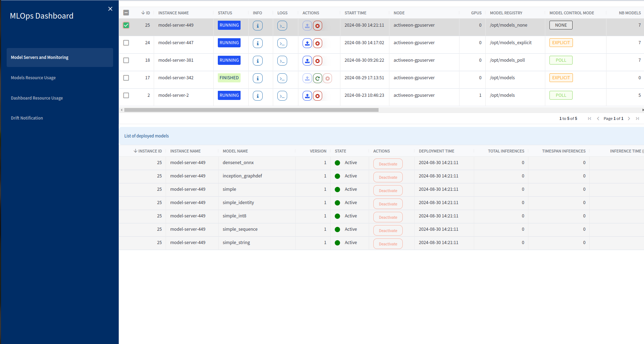This screenshot has width=644, height=344.
Task: Open logs terminal for model-server-381
Action: 282,61
